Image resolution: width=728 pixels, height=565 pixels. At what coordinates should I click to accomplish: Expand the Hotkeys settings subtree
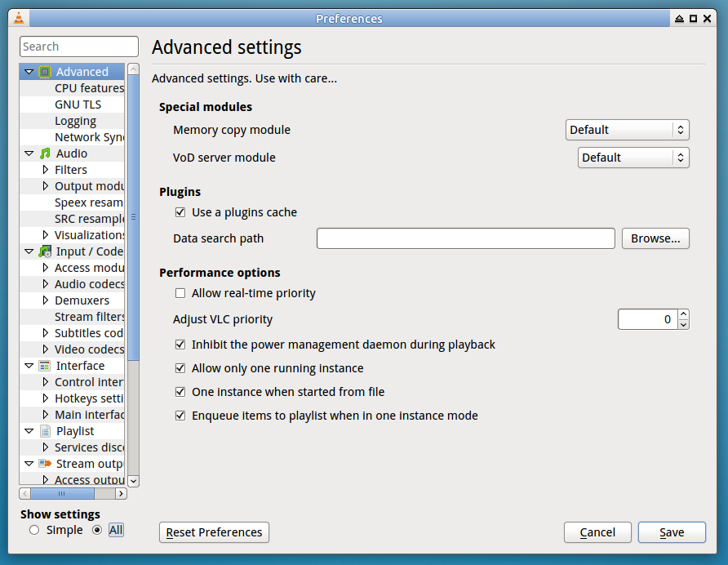[x=46, y=398]
